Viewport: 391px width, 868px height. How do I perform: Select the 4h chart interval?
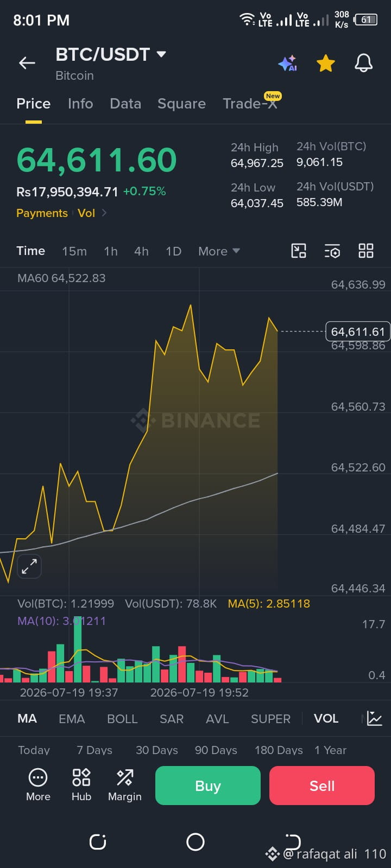[x=141, y=251]
